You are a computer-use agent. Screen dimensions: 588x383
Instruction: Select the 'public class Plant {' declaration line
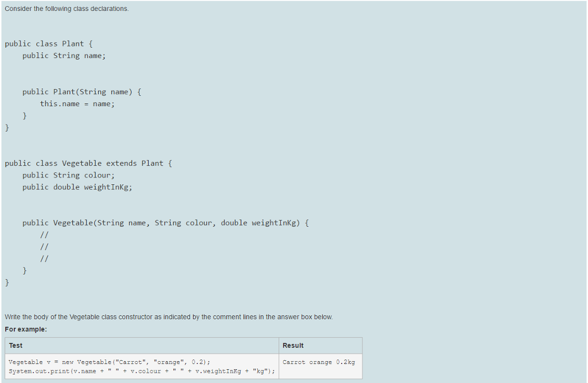coord(48,43)
